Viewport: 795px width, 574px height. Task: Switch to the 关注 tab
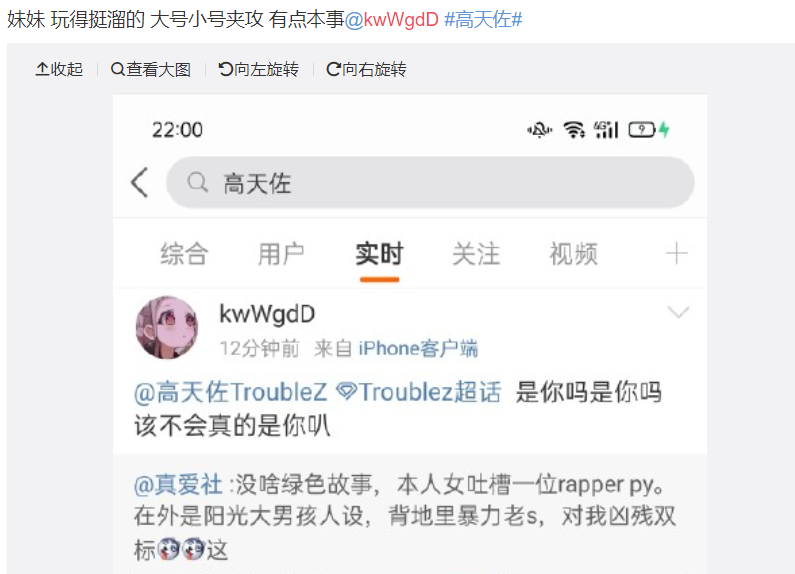click(x=476, y=254)
